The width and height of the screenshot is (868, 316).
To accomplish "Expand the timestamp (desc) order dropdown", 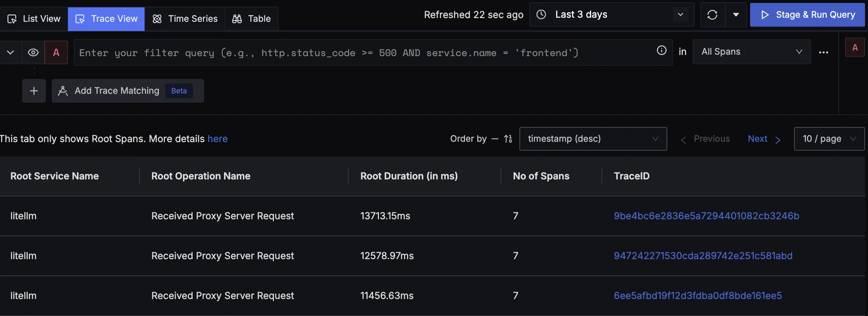I will [593, 139].
